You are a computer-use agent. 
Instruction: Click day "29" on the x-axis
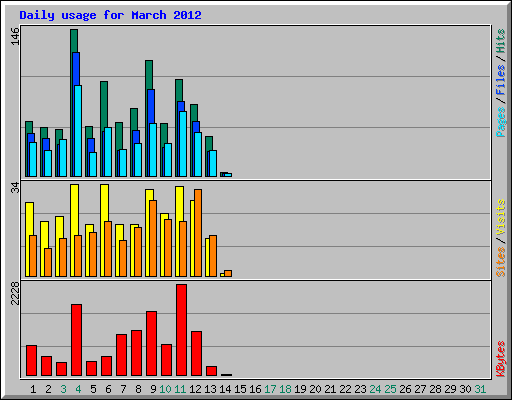tap(450, 389)
